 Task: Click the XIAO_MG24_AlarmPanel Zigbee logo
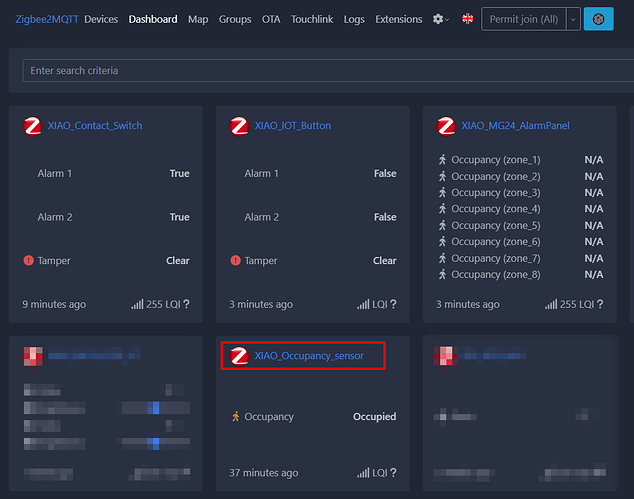click(x=446, y=126)
